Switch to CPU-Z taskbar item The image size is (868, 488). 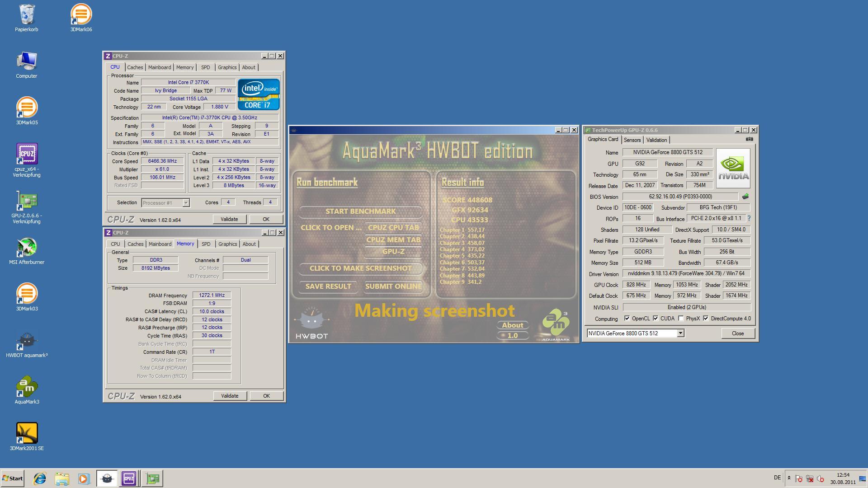pyautogui.click(x=129, y=479)
